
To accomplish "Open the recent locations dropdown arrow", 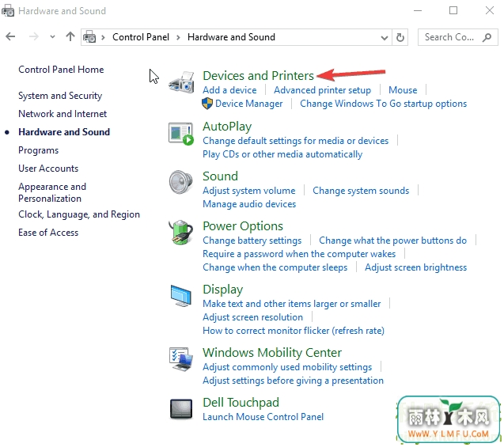I will (x=52, y=37).
